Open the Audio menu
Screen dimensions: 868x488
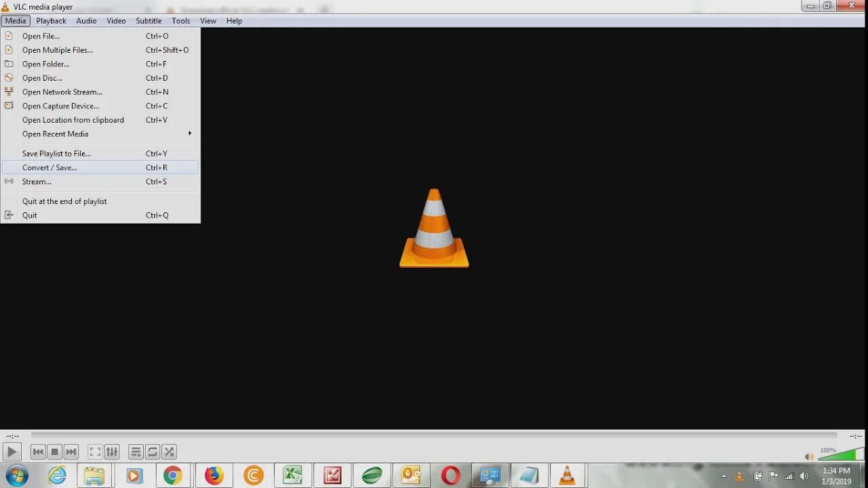point(86,21)
